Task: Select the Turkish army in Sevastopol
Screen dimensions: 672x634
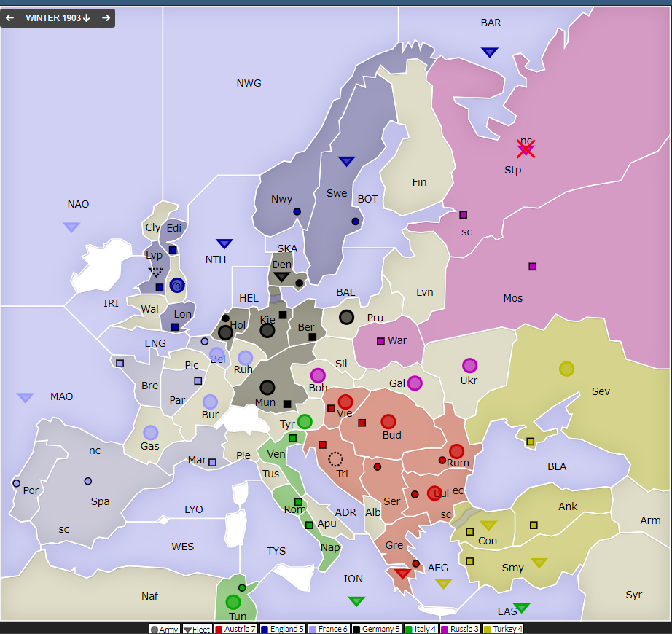Action: 566,369
